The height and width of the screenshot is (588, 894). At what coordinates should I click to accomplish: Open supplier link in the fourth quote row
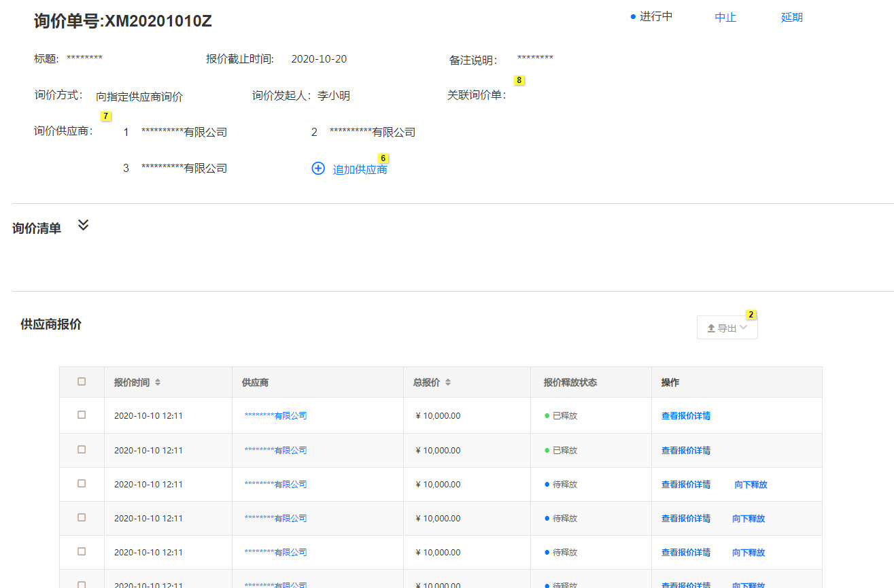275,519
